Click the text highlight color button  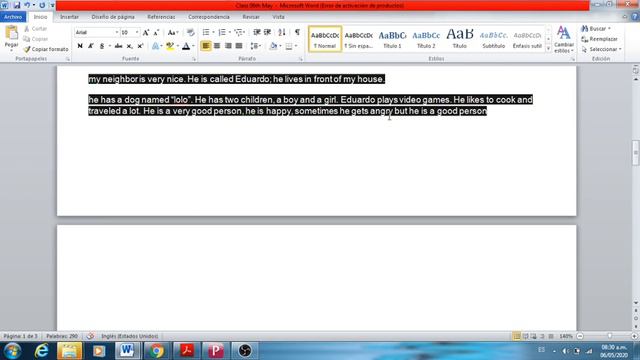click(170, 46)
